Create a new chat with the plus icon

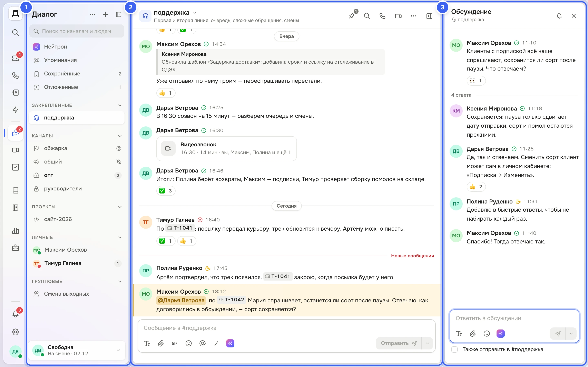tap(105, 14)
